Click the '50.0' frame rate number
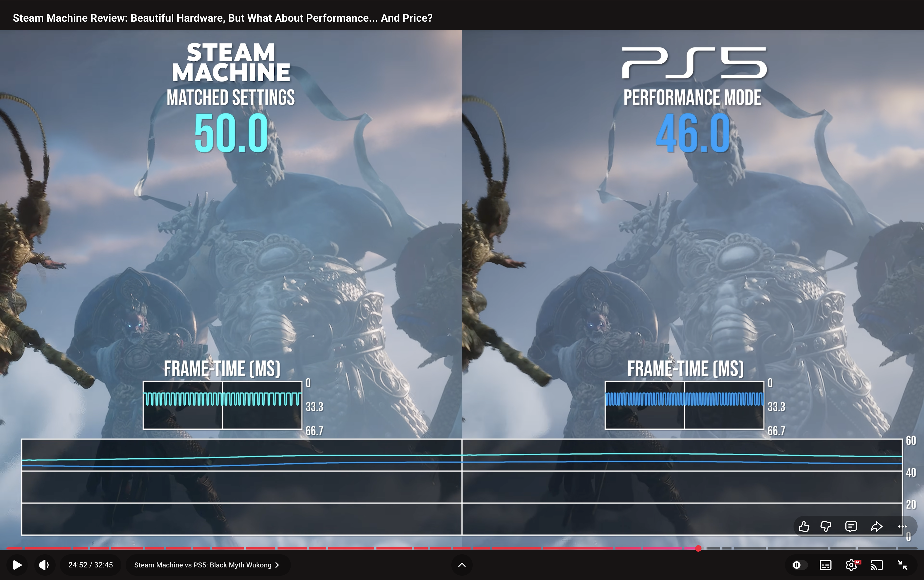This screenshot has width=924, height=580. click(x=231, y=133)
